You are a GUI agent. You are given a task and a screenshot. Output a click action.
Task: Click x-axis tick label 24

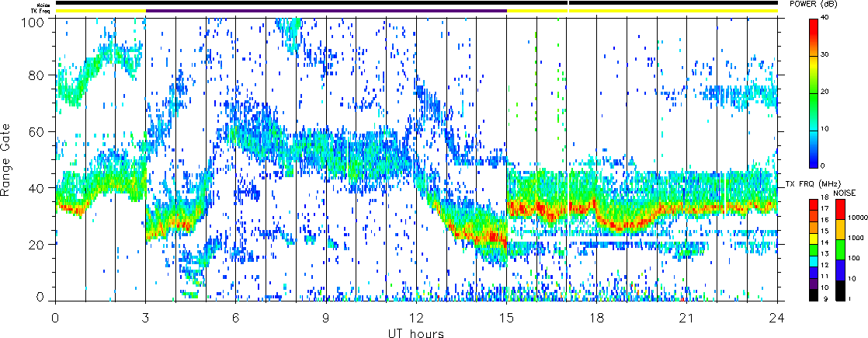tap(777, 318)
